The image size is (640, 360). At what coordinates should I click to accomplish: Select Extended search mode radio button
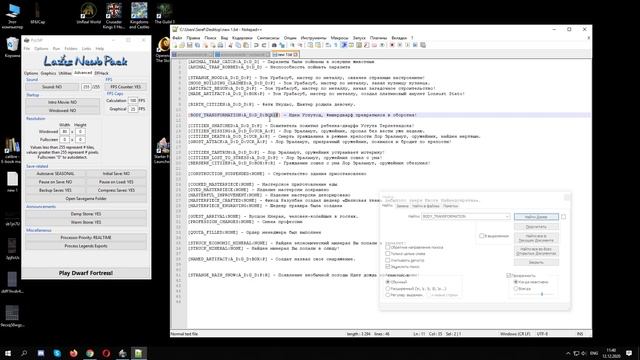(x=388, y=289)
